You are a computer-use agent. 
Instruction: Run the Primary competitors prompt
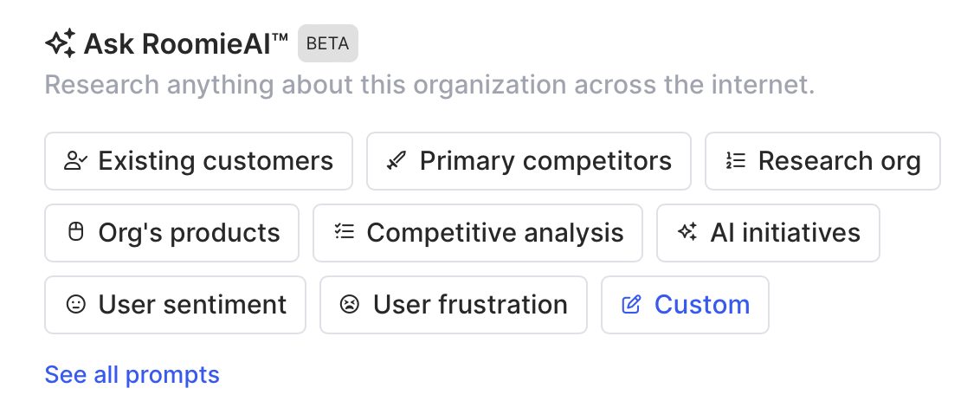[528, 161]
